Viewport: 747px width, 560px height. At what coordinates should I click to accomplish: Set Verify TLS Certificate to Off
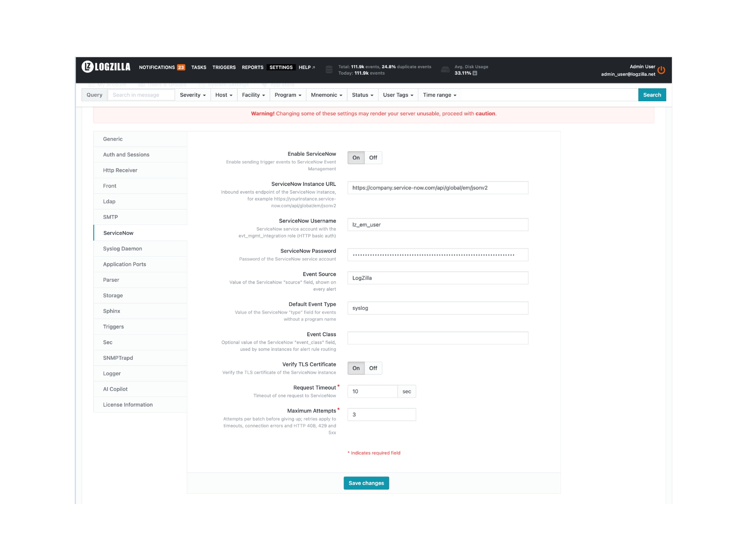click(373, 368)
